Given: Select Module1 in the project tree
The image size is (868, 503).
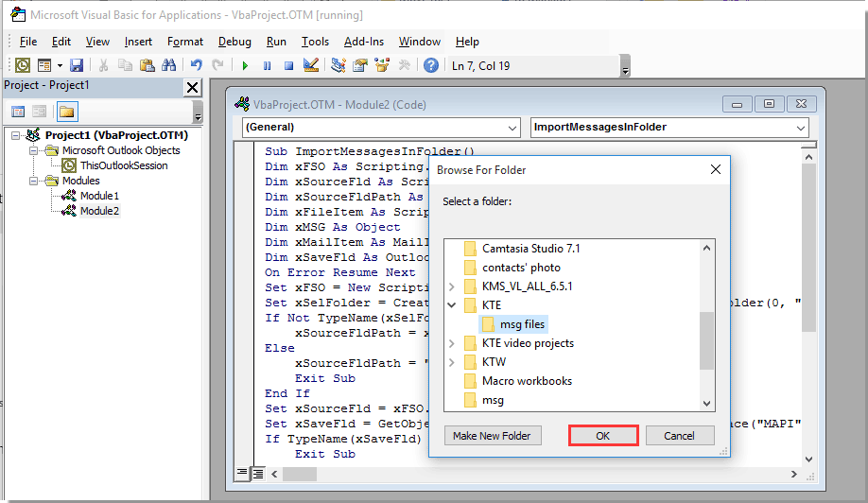Looking at the screenshot, I should click(x=99, y=196).
